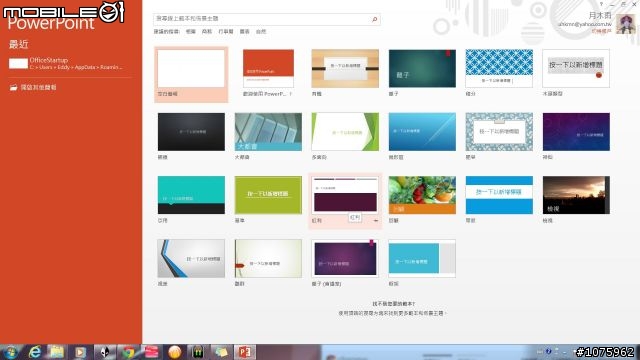Choose the green angular facet template

[345, 132]
